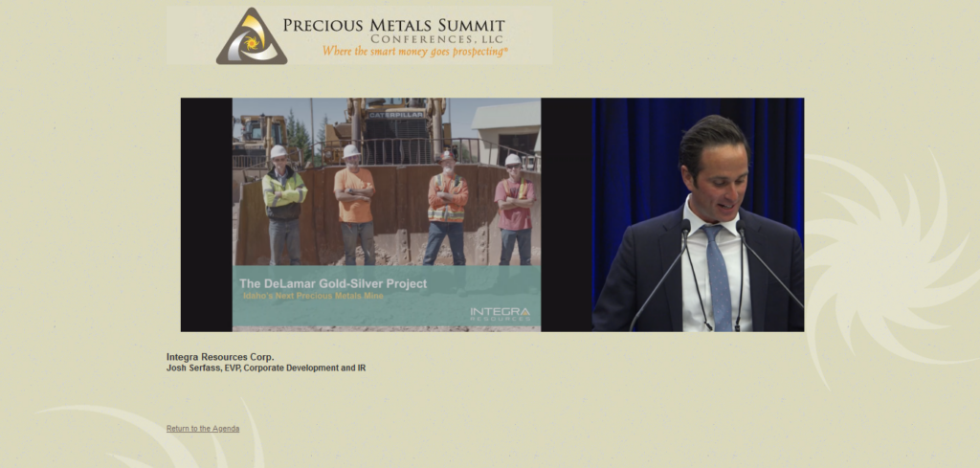
Task: Select the Josh Serfass EVP caption line
Action: (x=266, y=368)
